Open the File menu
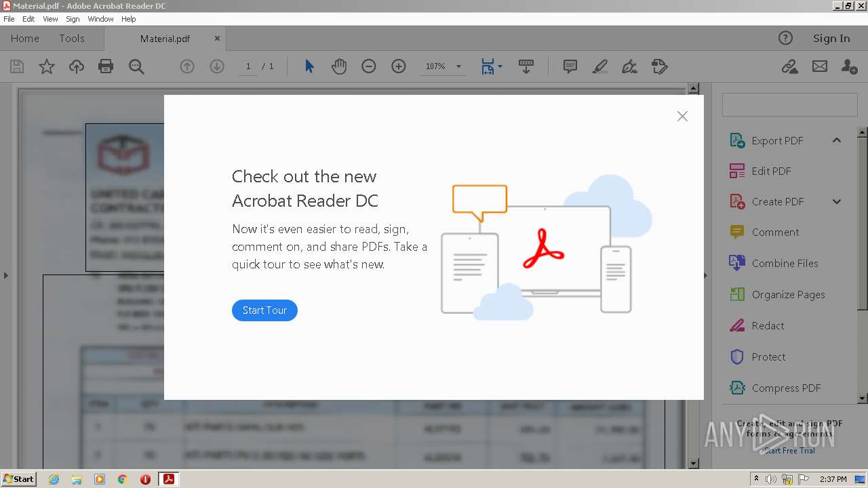This screenshot has width=868, height=488. [9, 19]
